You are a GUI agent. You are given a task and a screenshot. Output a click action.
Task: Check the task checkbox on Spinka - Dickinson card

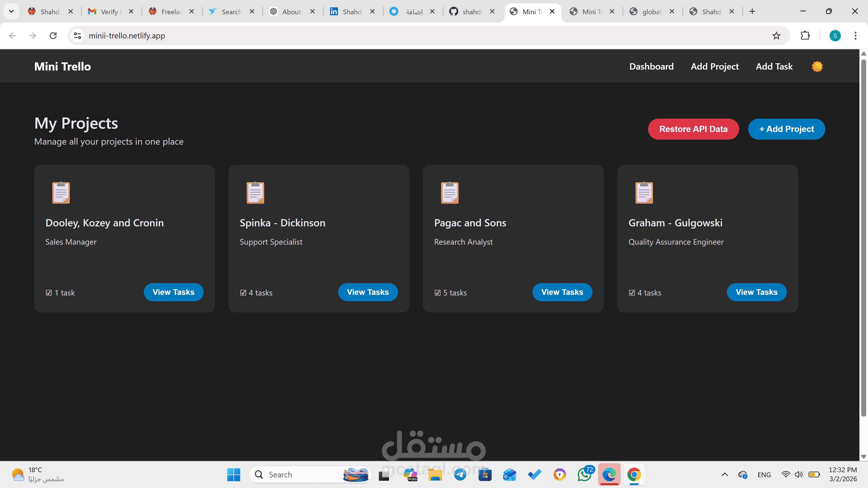point(243,292)
